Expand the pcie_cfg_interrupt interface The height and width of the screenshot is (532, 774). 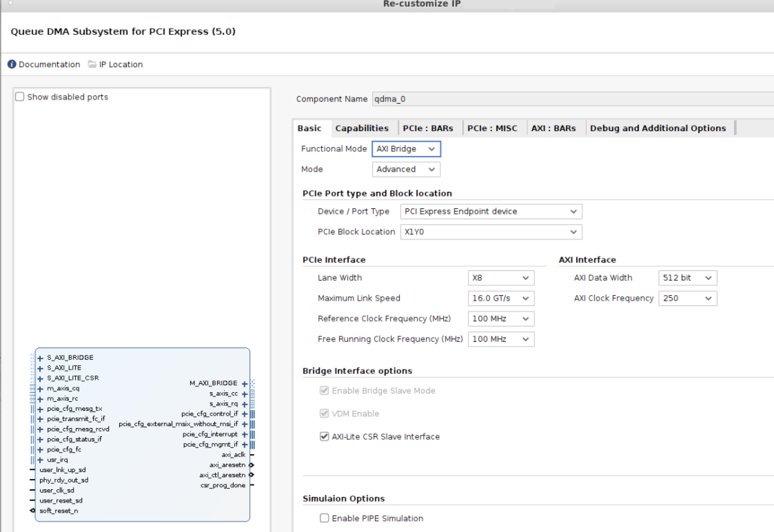click(244, 434)
